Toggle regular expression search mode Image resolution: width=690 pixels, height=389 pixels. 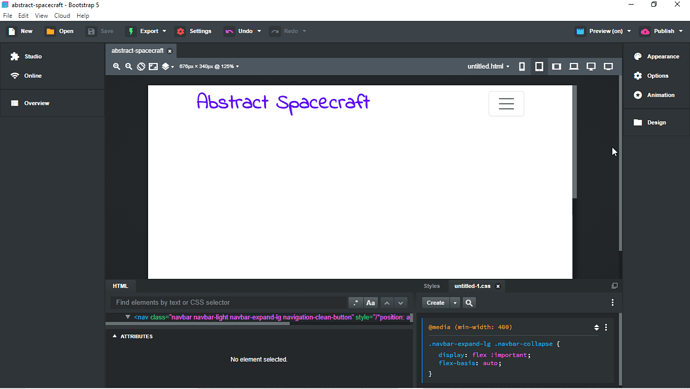click(x=355, y=303)
